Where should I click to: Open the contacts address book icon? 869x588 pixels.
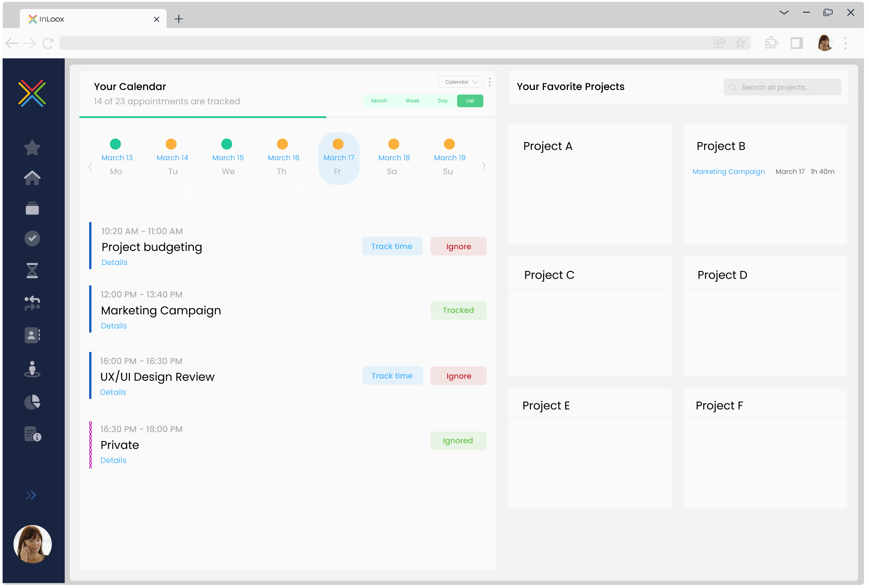click(32, 335)
